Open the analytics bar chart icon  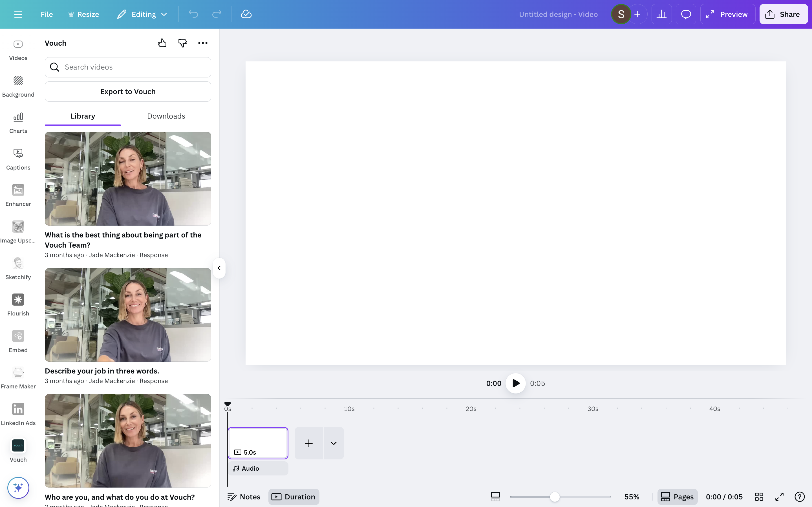(661, 14)
